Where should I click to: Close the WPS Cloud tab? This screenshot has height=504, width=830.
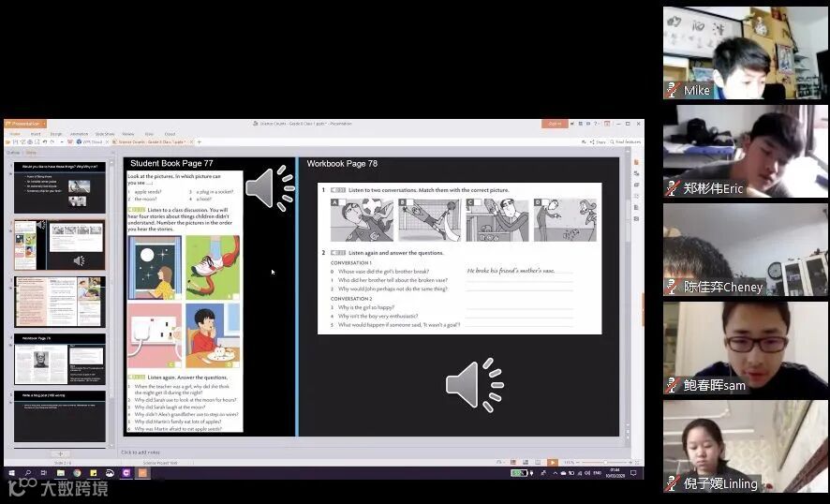click(x=107, y=141)
